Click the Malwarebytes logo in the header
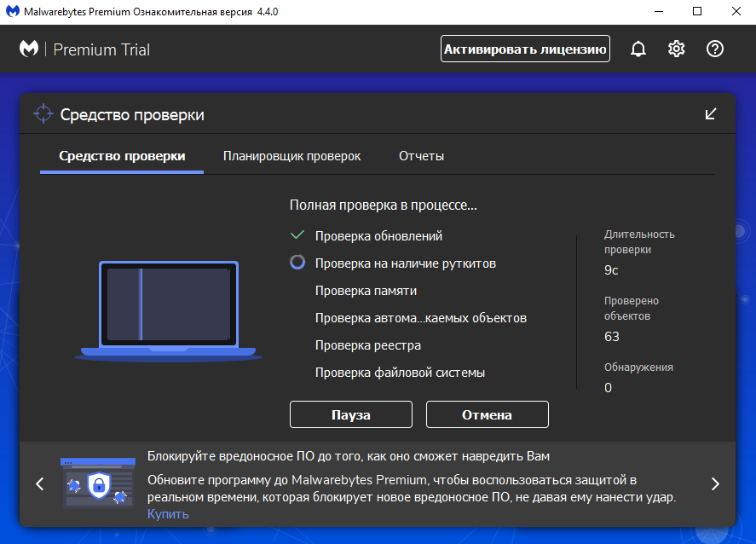 tap(29, 49)
